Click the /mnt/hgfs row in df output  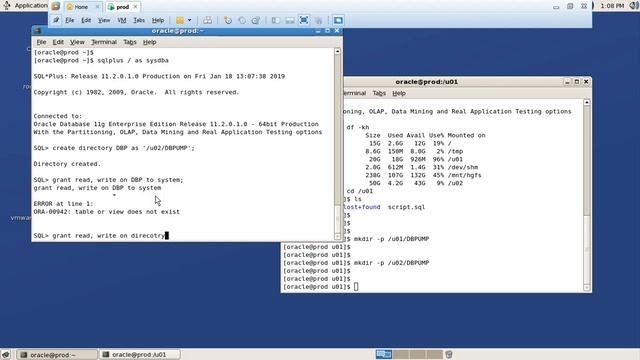[423, 175]
